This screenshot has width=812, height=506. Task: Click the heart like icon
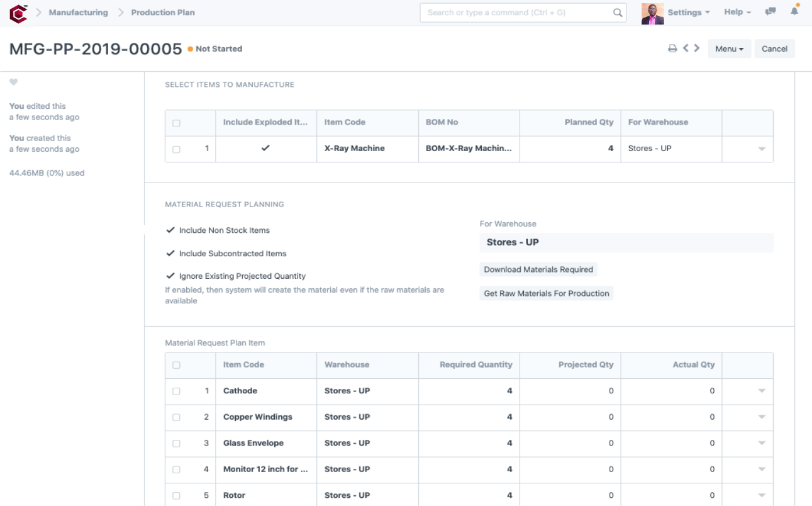[14, 82]
